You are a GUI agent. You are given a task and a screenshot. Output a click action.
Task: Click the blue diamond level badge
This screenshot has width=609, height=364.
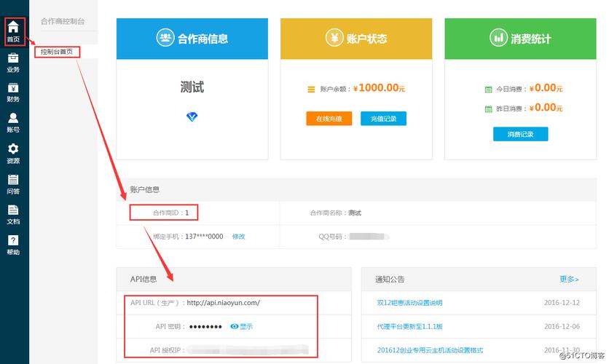pos(192,116)
